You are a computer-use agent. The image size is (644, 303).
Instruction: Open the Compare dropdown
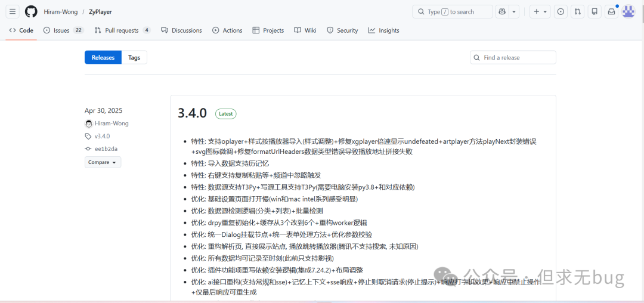coord(103,162)
